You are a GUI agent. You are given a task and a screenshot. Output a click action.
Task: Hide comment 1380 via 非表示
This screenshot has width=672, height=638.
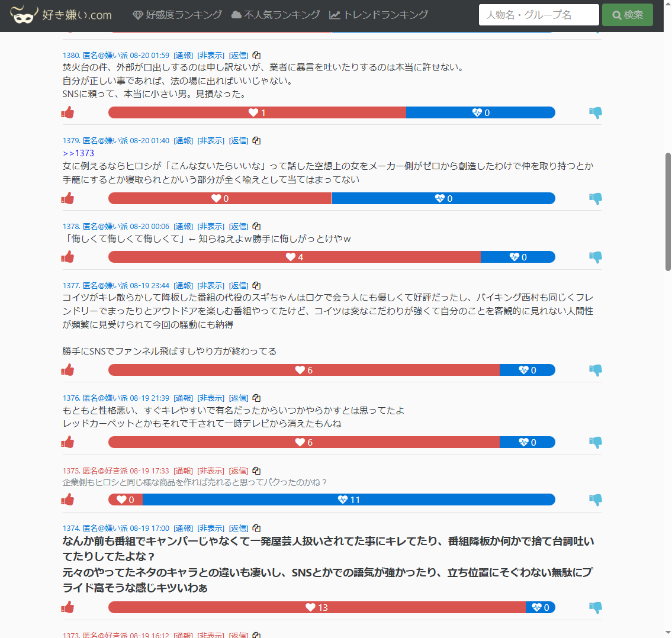pyautogui.click(x=211, y=55)
